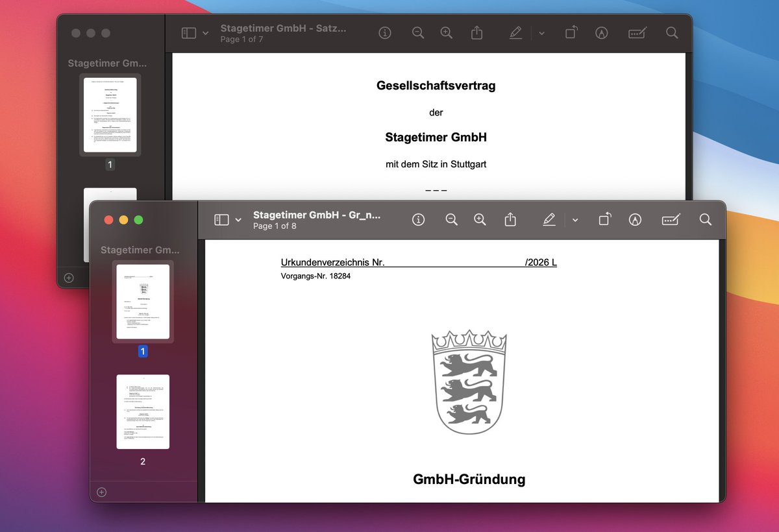779x532 pixels.
Task: Search in the front Gründung document
Action: click(706, 220)
